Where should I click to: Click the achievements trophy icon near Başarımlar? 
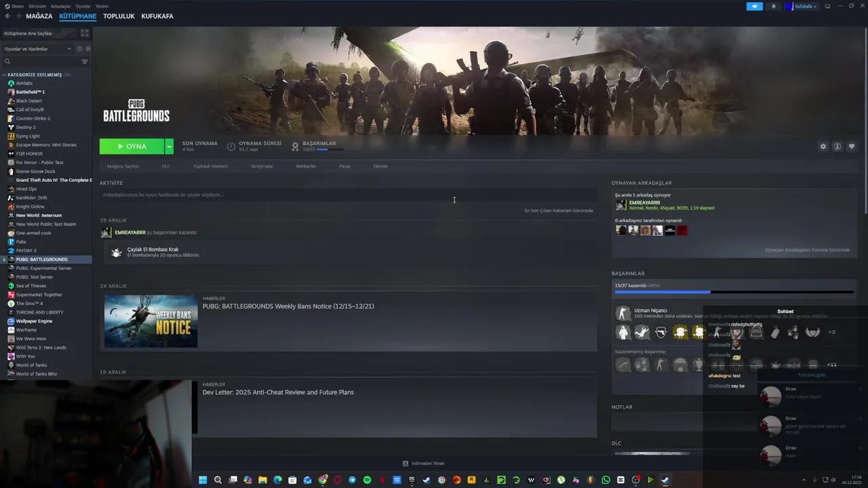click(x=295, y=146)
